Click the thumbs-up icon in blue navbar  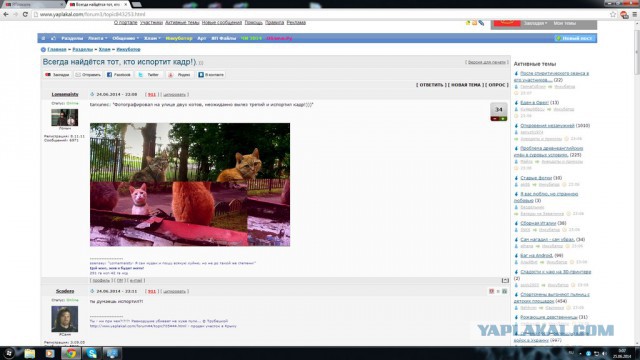tap(53, 38)
